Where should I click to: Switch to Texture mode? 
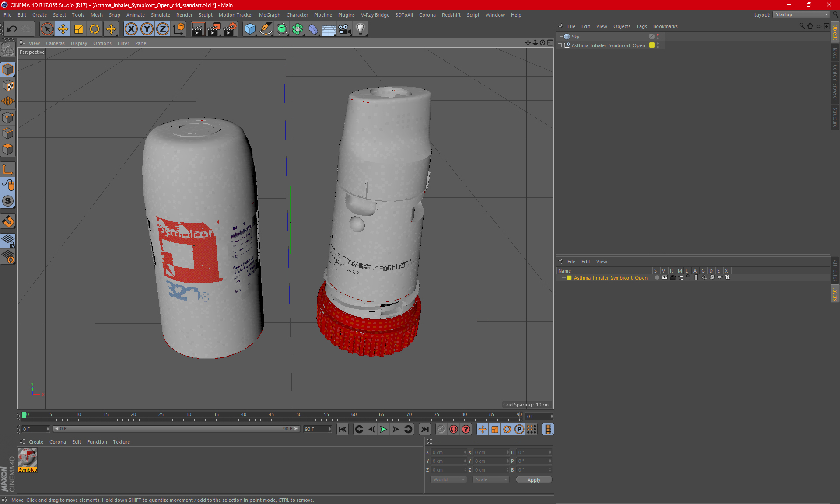click(x=8, y=86)
